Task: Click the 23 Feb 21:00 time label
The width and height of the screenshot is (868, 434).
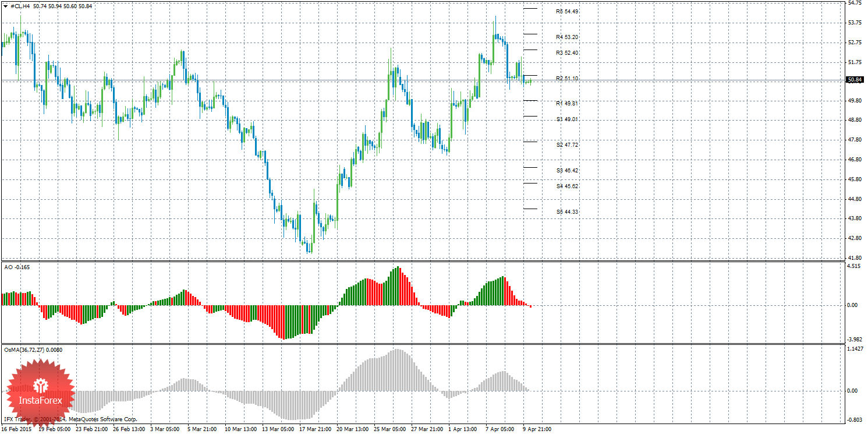Action: (x=92, y=429)
